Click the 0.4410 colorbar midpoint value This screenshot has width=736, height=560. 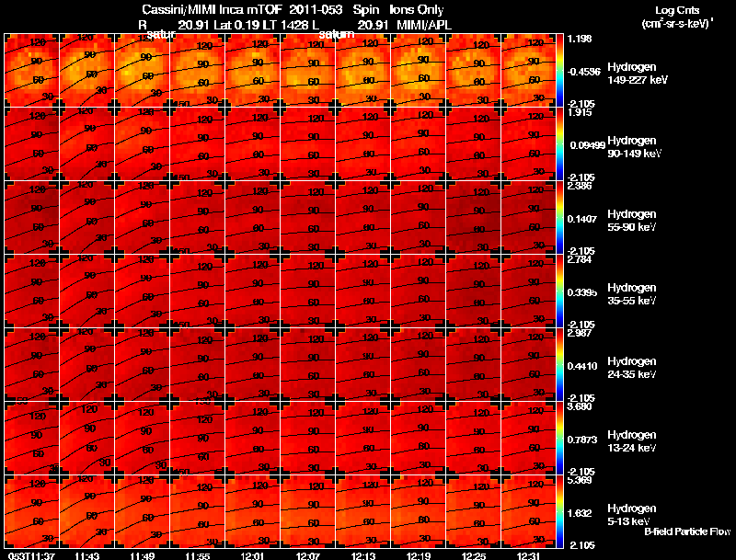pyautogui.click(x=582, y=366)
